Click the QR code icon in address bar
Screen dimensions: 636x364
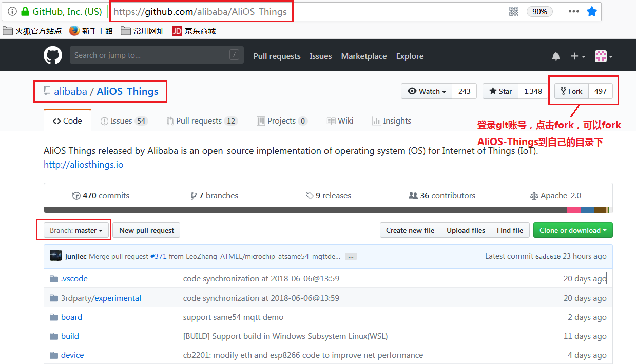[514, 11]
